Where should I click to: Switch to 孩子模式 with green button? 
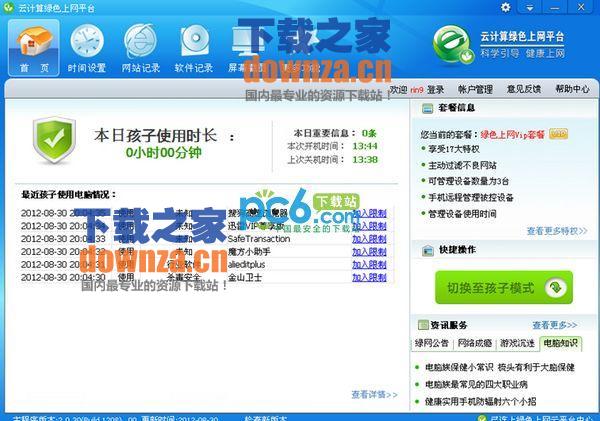tap(503, 289)
